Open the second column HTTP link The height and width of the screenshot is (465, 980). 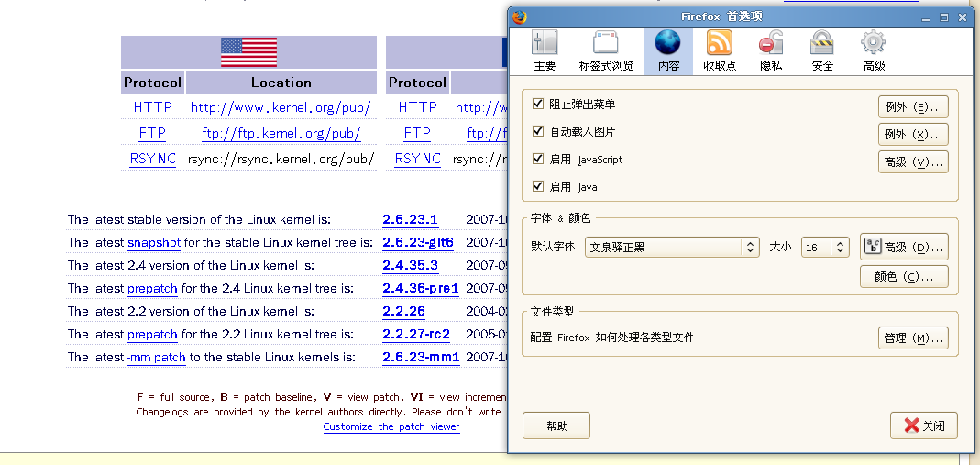click(417, 107)
